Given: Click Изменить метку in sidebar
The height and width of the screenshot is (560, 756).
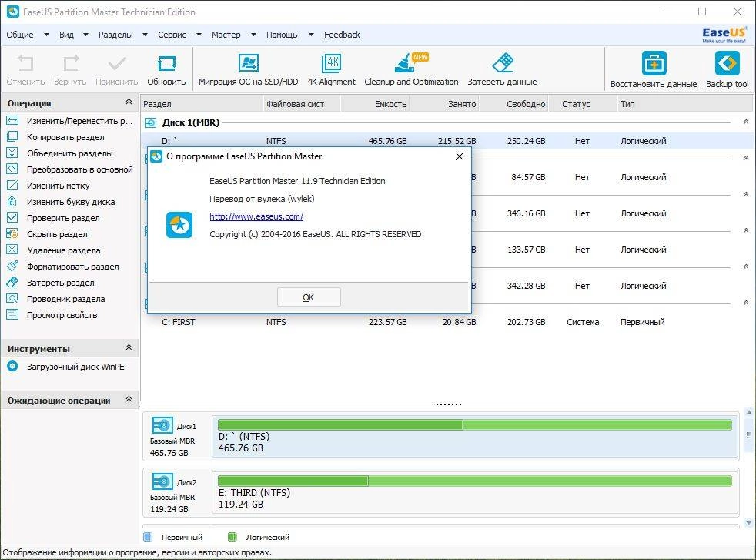Looking at the screenshot, I should [49, 186].
